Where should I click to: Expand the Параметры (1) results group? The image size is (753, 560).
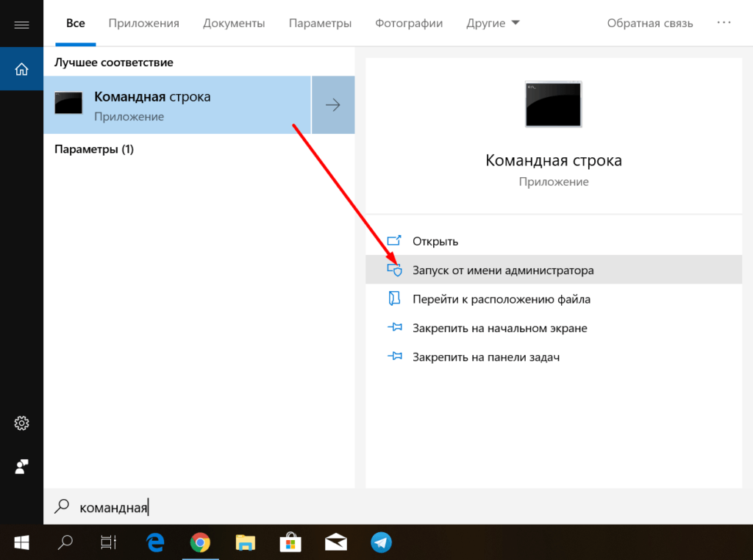pos(92,148)
